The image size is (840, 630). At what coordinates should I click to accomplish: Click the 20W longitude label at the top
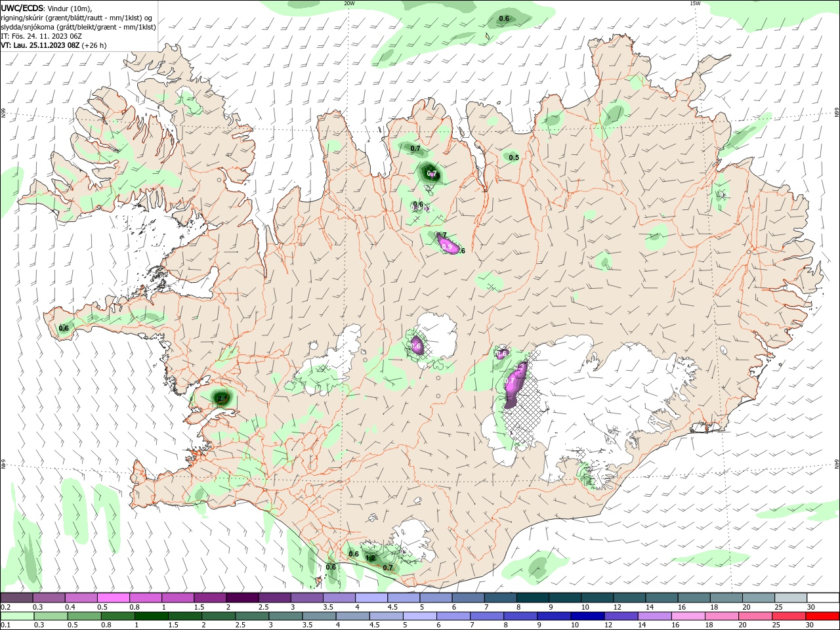coord(349,3)
